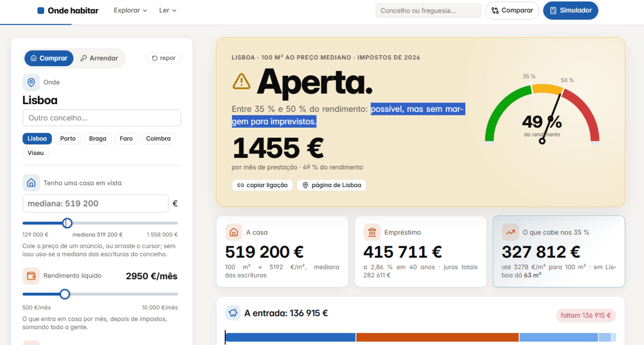
Task: Click the 415 711 € loan amount
Action: pyautogui.click(x=402, y=252)
